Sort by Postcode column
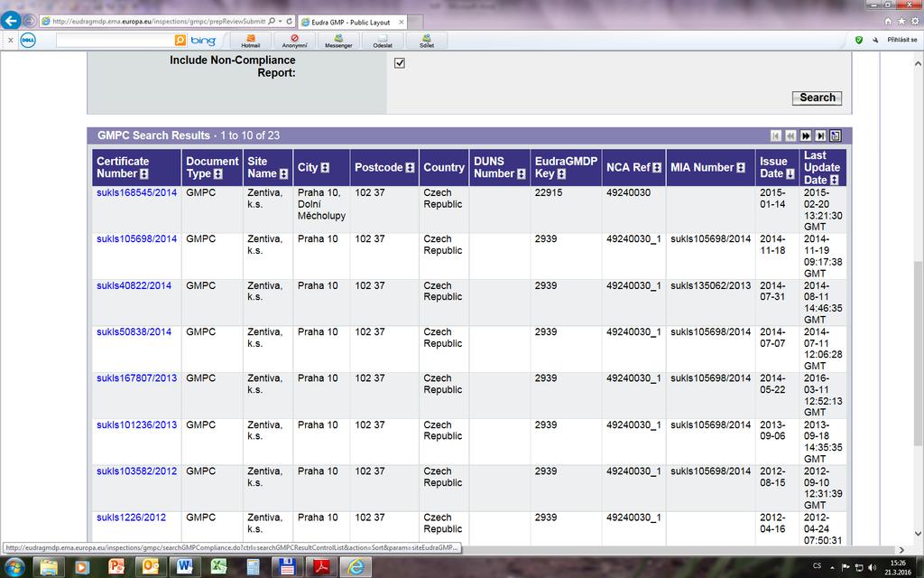Viewport: 924px width, 578px height. coord(411,167)
